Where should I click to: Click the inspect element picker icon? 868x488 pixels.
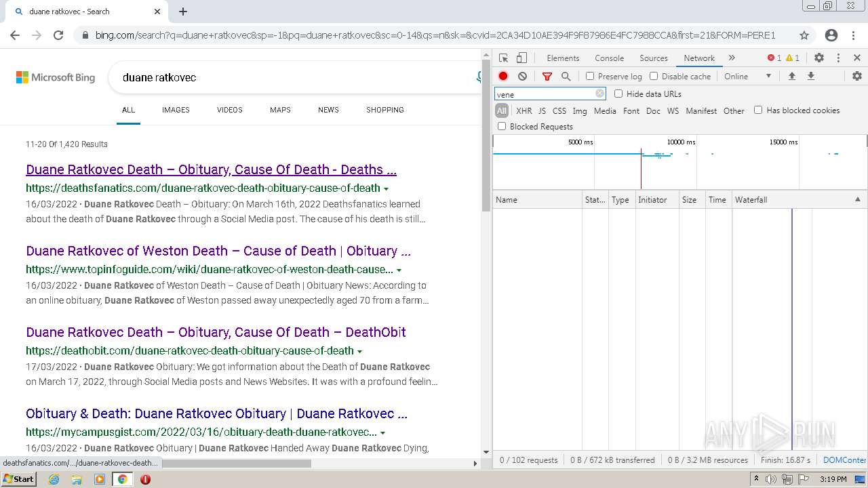(x=503, y=58)
